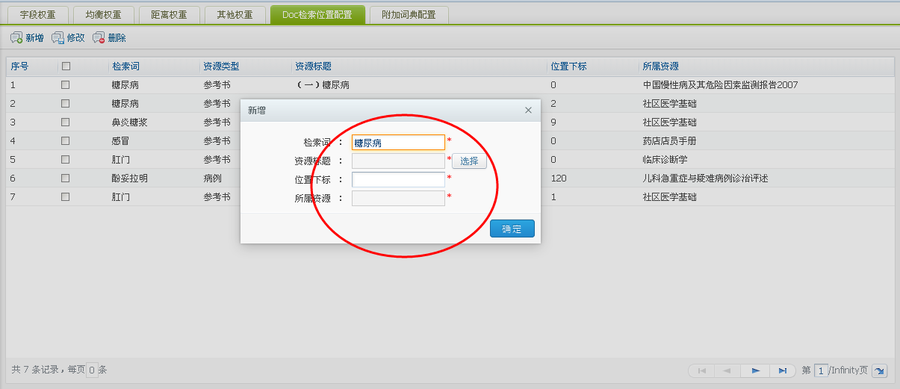This screenshot has width=900, height=389.
Task: Click cell 病例 in row 6
Action: (x=212, y=178)
